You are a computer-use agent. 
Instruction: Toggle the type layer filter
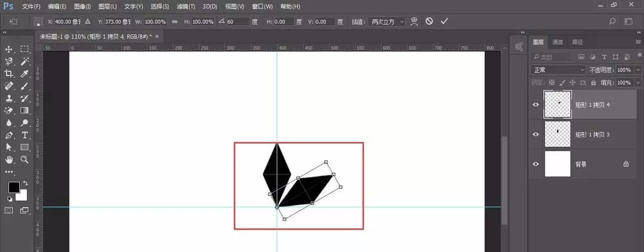pyautogui.click(x=604, y=57)
